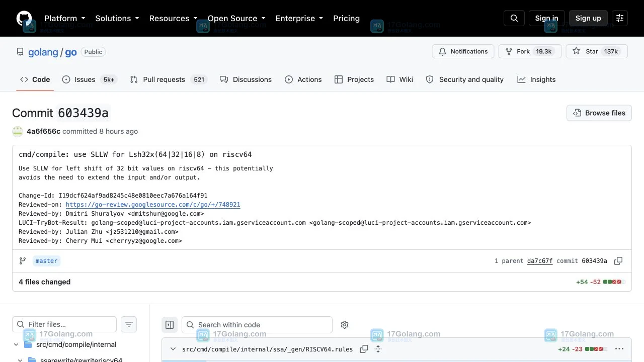The width and height of the screenshot is (644, 362).
Task: Open the 4a6f656c author profile link
Action: [x=43, y=131]
